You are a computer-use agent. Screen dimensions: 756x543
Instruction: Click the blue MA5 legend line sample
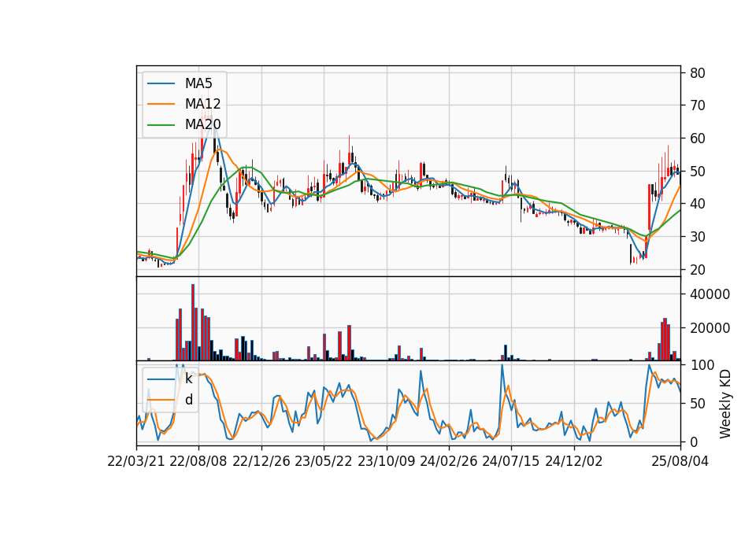161,83
